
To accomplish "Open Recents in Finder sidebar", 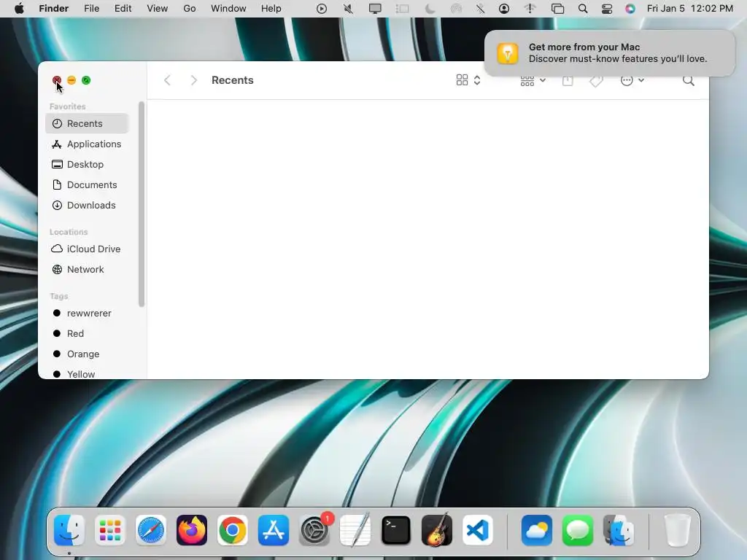I will tap(88, 123).
